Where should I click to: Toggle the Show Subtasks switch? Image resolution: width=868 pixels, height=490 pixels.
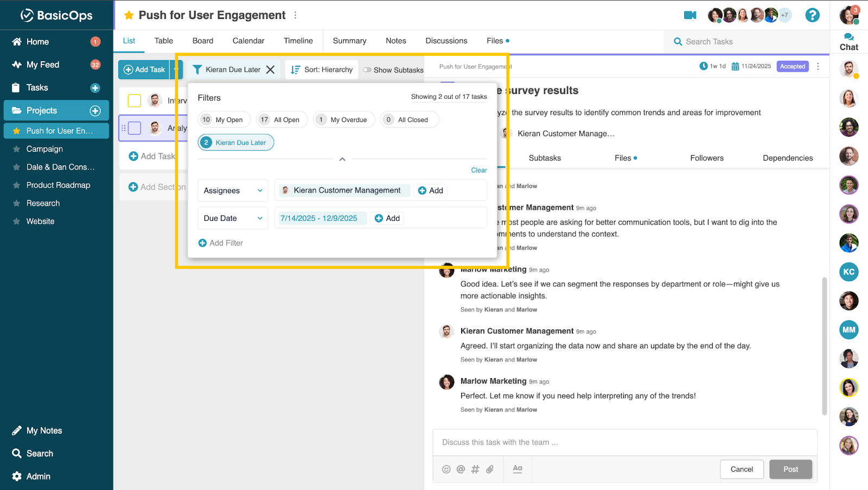(367, 70)
